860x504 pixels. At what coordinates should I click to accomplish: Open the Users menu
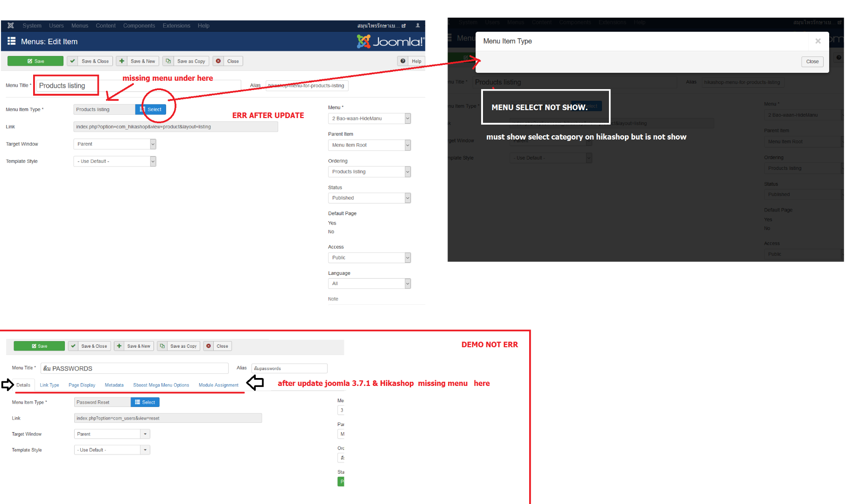56,26
